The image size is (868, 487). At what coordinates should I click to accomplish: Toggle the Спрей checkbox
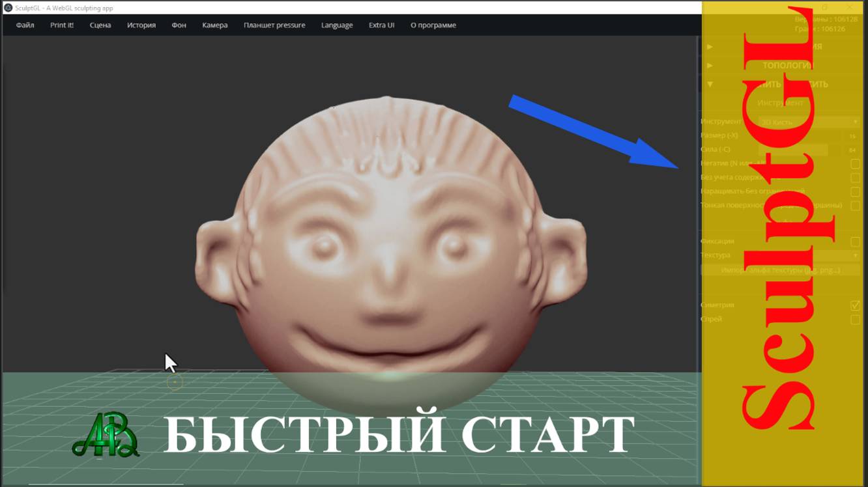coord(856,320)
